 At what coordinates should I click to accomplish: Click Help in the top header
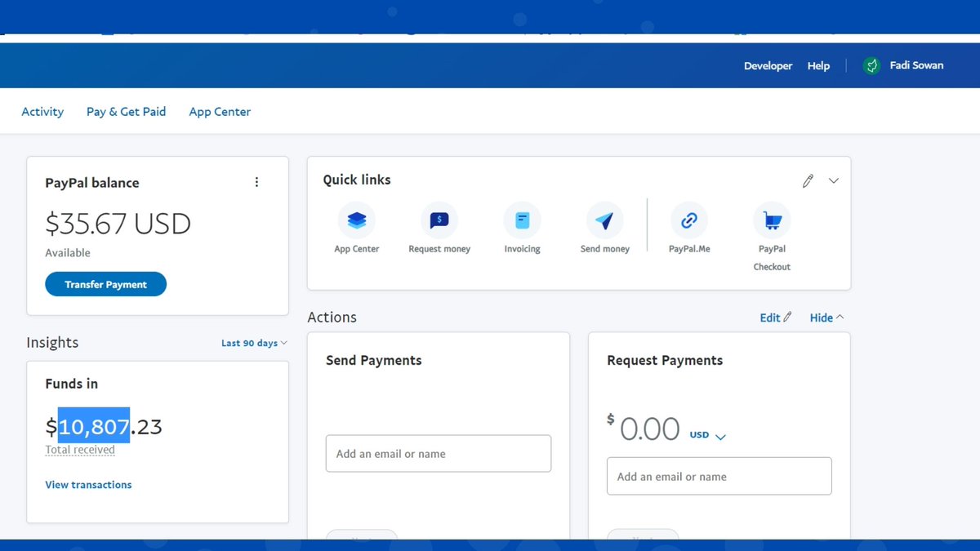(x=818, y=66)
